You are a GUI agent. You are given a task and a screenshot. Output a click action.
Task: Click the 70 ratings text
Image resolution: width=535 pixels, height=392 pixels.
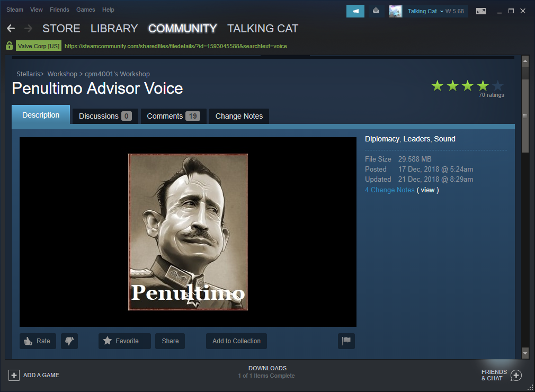coord(492,95)
